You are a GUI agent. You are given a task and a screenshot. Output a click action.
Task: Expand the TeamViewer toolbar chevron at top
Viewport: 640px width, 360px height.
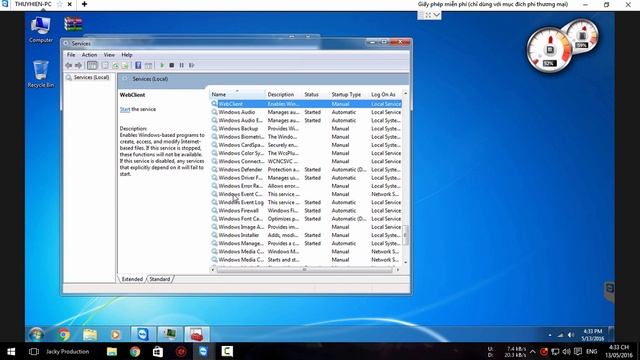point(436,15)
